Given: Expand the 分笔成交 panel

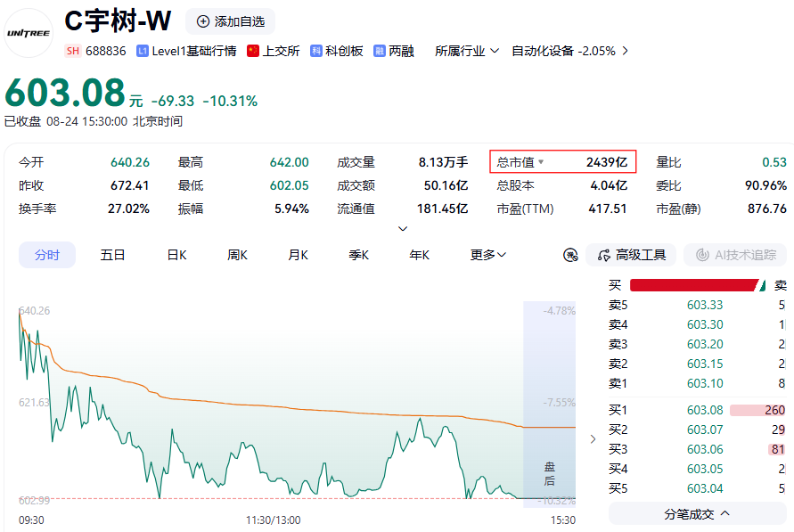Looking at the screenshot, I should pos(697,514).
